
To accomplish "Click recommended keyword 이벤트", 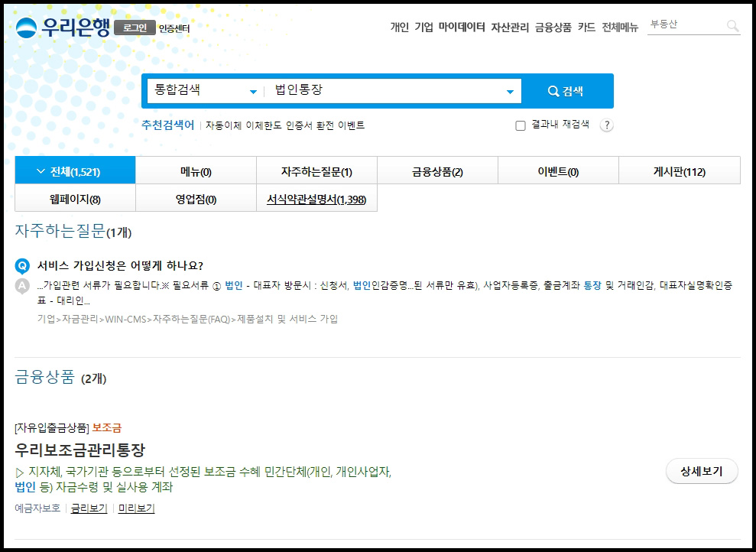I will point(351,125).
